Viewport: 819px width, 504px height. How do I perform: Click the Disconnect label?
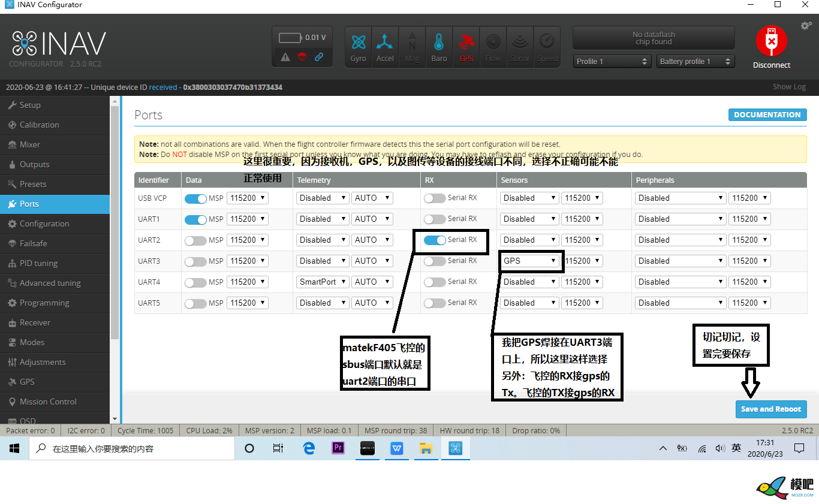point(772,65)
